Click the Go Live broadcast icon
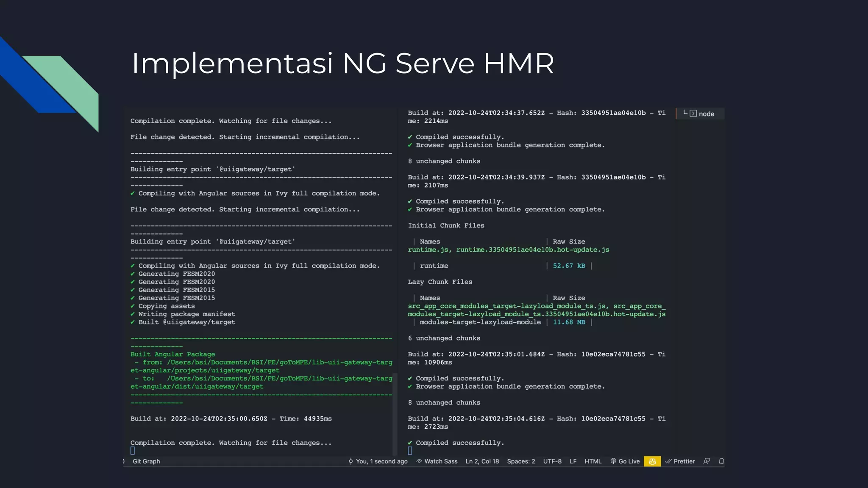Screen dimensions: 868x488 [x=613, y=461]
